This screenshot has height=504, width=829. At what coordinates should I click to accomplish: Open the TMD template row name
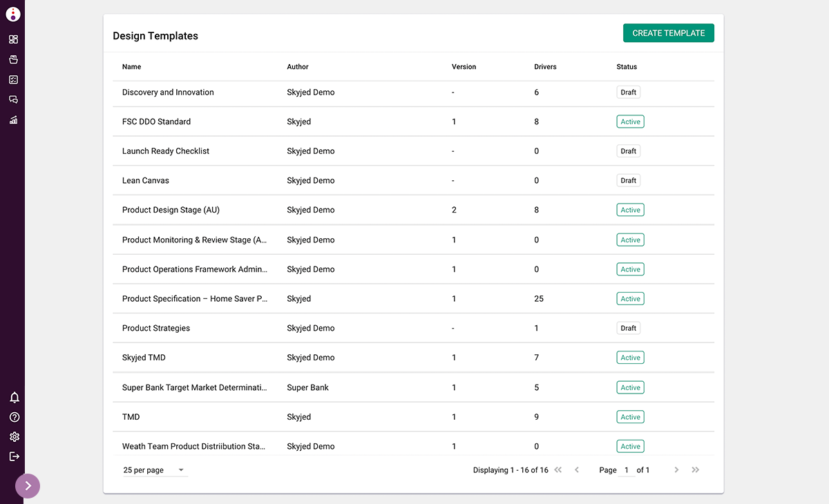pyautogui.click(x=131, y=417)
